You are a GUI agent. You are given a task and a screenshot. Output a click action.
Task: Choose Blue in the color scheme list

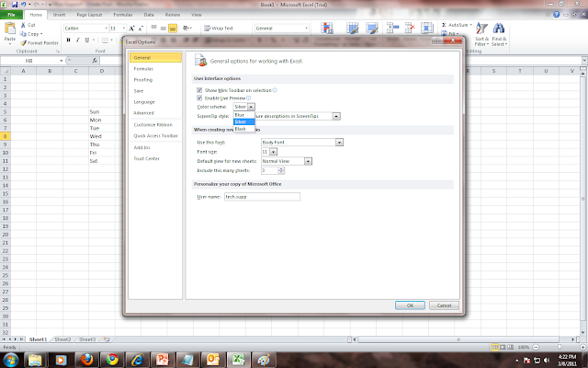click(243, 115)
